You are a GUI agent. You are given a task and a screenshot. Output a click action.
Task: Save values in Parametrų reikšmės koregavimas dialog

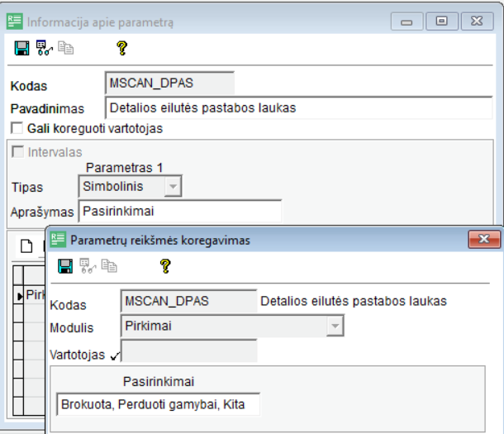pos(65,266)
